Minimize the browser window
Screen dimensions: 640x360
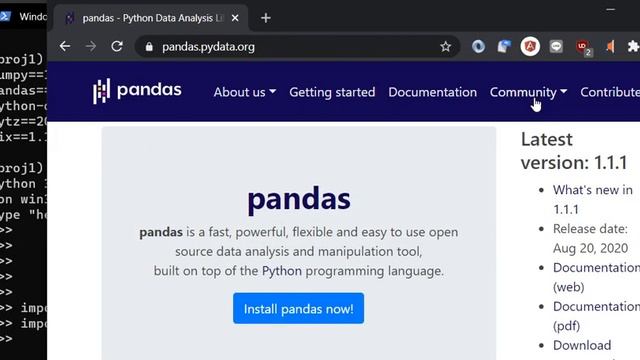pos(611,9)
